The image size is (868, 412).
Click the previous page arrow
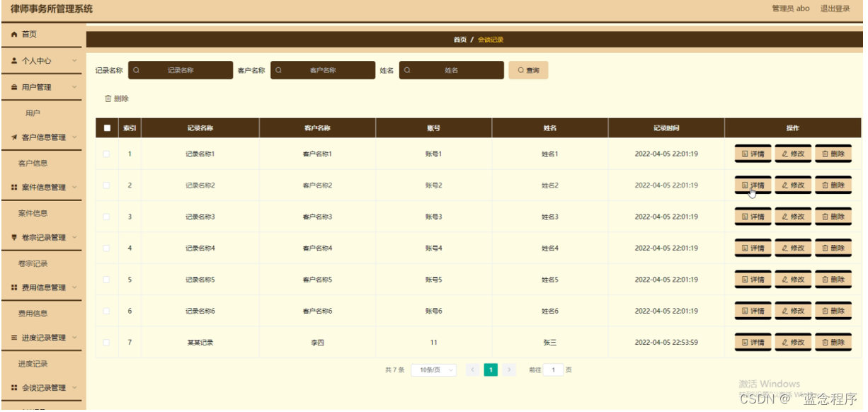[x=472, y=370]
